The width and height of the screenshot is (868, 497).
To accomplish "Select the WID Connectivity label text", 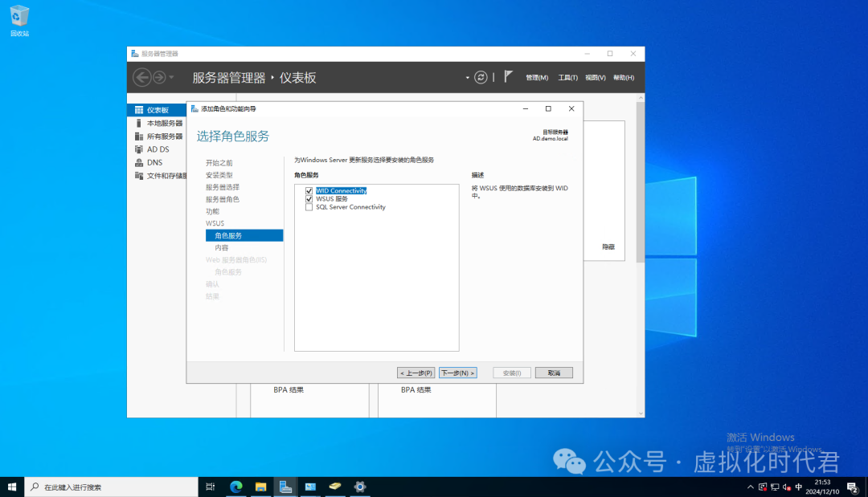I will 341,191.
